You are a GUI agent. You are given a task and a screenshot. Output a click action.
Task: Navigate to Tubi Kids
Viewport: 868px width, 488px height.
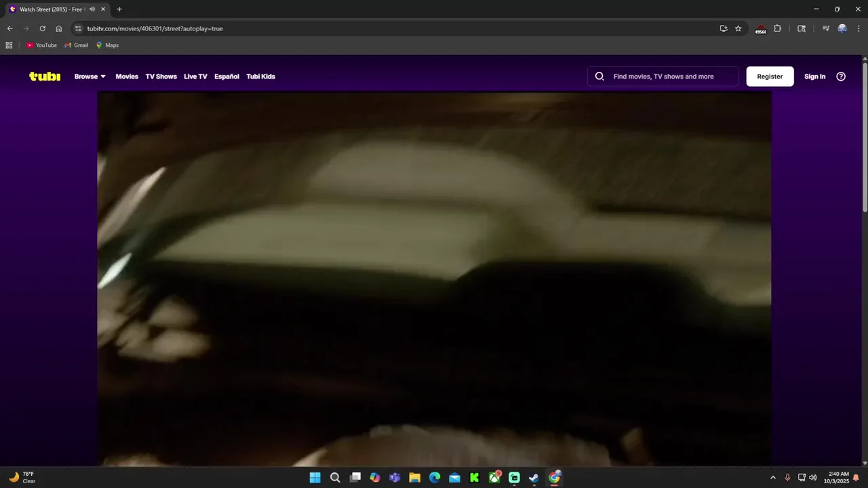(x=260, y=77)
